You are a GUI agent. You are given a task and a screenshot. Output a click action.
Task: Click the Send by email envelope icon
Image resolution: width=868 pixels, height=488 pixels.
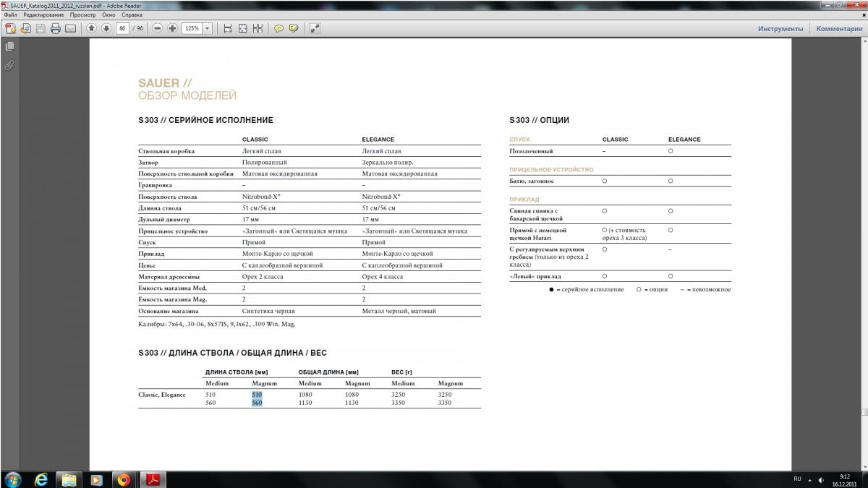[x=70, y=29]
